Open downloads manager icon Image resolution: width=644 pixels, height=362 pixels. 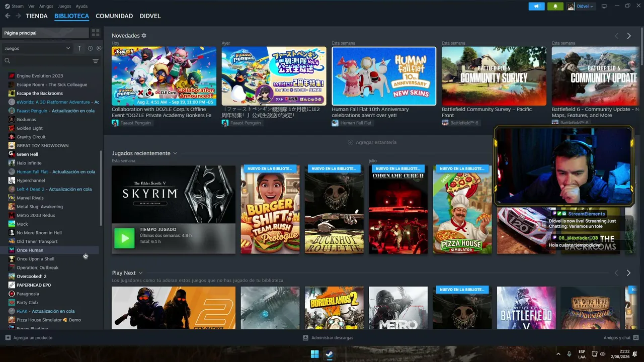(305, 338)
